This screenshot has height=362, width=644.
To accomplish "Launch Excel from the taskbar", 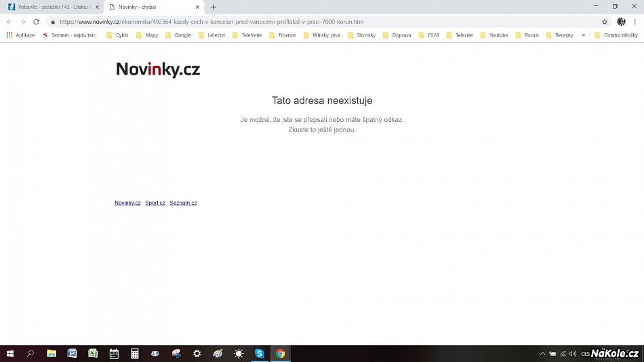I will 94,353.
